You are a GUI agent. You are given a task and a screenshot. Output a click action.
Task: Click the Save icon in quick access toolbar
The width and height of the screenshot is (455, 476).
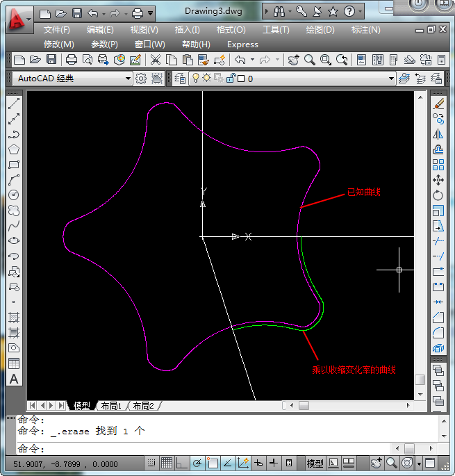(x=77, y=13)
